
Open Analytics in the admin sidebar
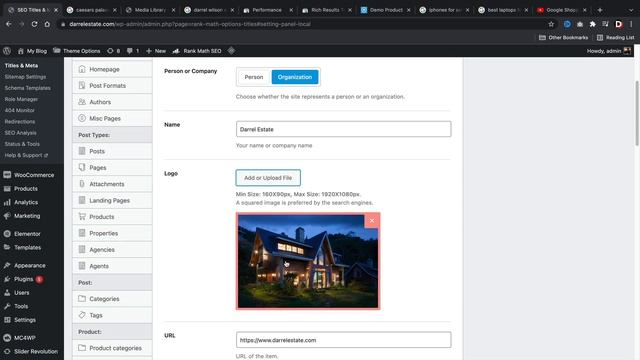point(32,202)
